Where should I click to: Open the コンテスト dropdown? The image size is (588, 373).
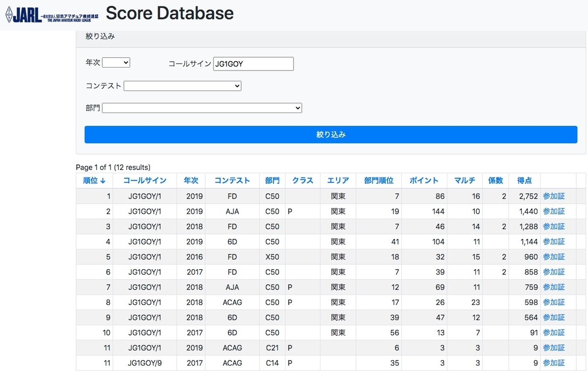(183, 86)
